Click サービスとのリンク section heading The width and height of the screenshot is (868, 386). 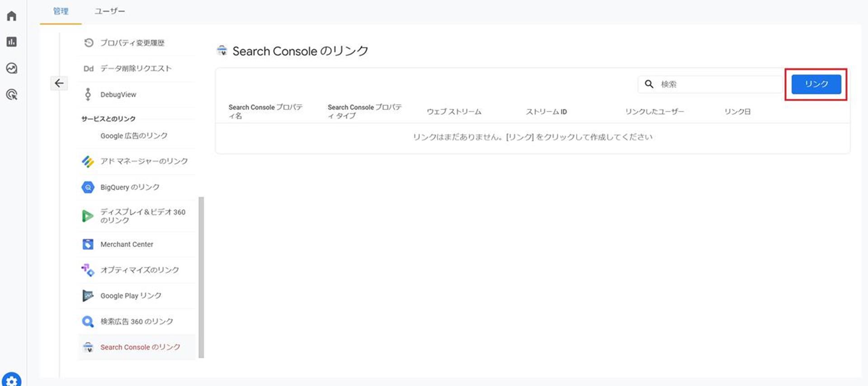click(108, 119)
